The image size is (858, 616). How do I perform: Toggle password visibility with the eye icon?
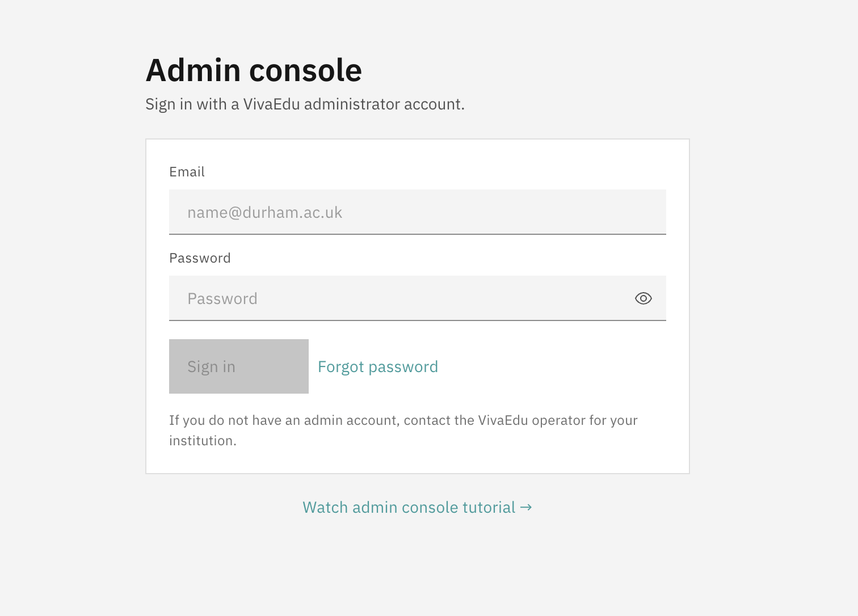[x=643, y=298]
